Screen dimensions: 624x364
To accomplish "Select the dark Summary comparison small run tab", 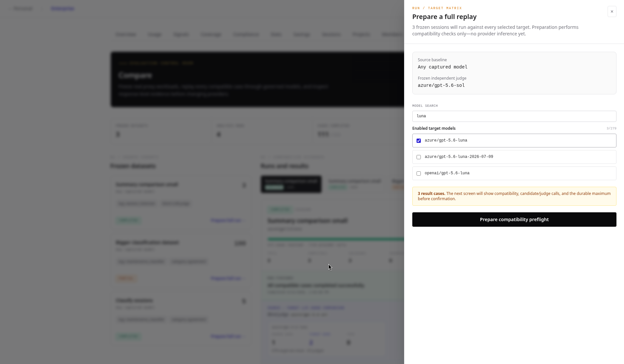I will point(291,184).
